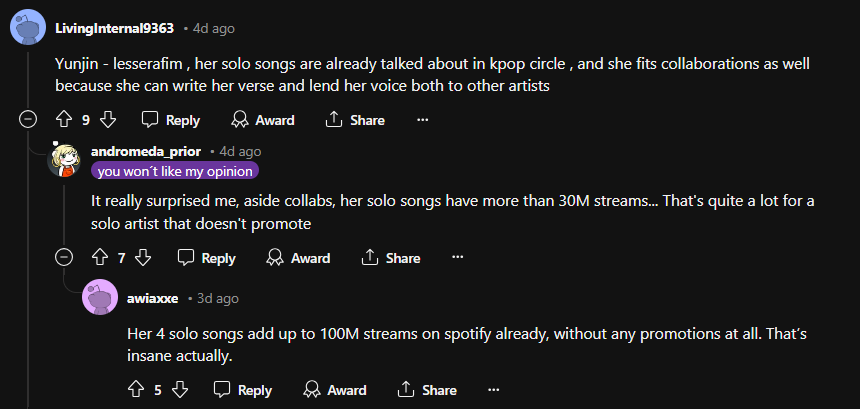Downvote LivingInternal9363's comment
The image size is (860, 409).
(x=108, y=120)
